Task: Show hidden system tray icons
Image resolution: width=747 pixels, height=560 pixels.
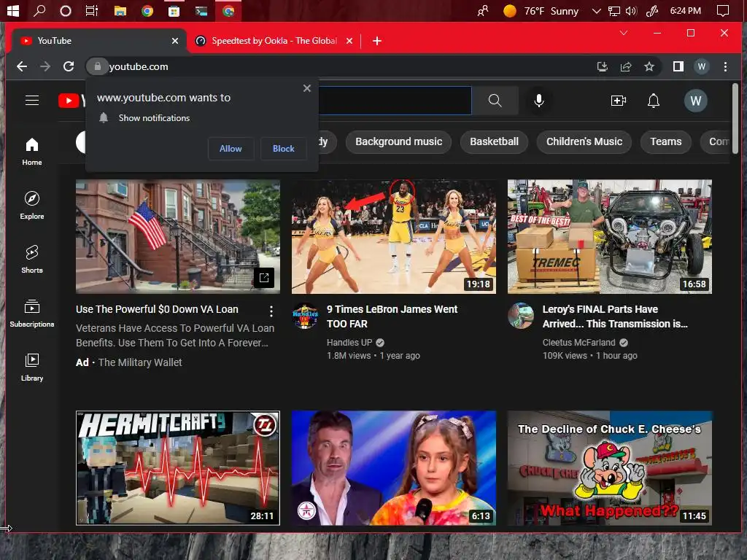Action: (x=596, y=11)
